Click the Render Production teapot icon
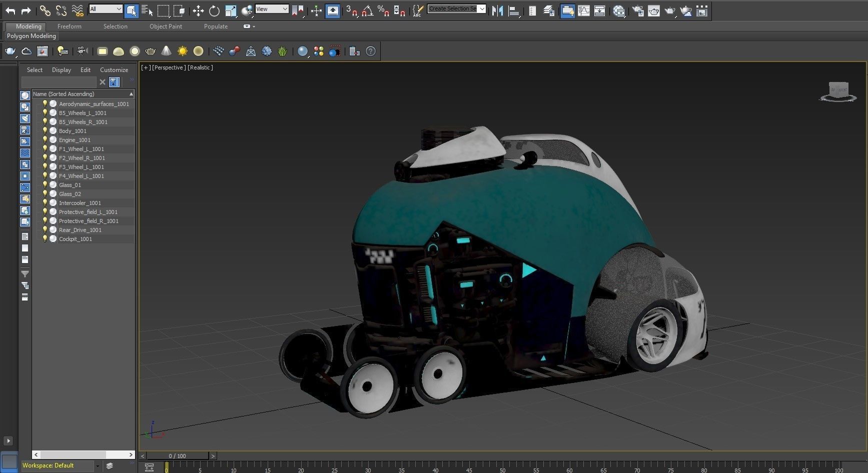The width and height of the screenshot is (868, 473). [670, 10]
